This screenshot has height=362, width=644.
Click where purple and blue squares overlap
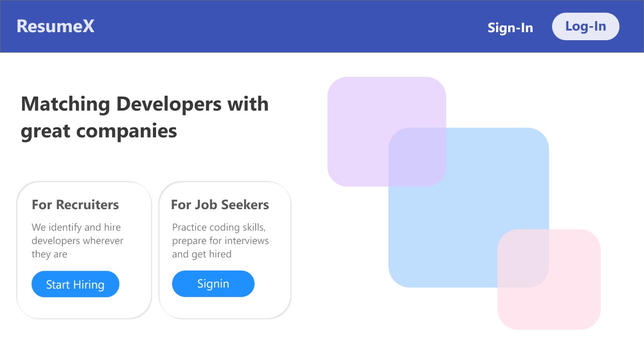coord(417,157)
